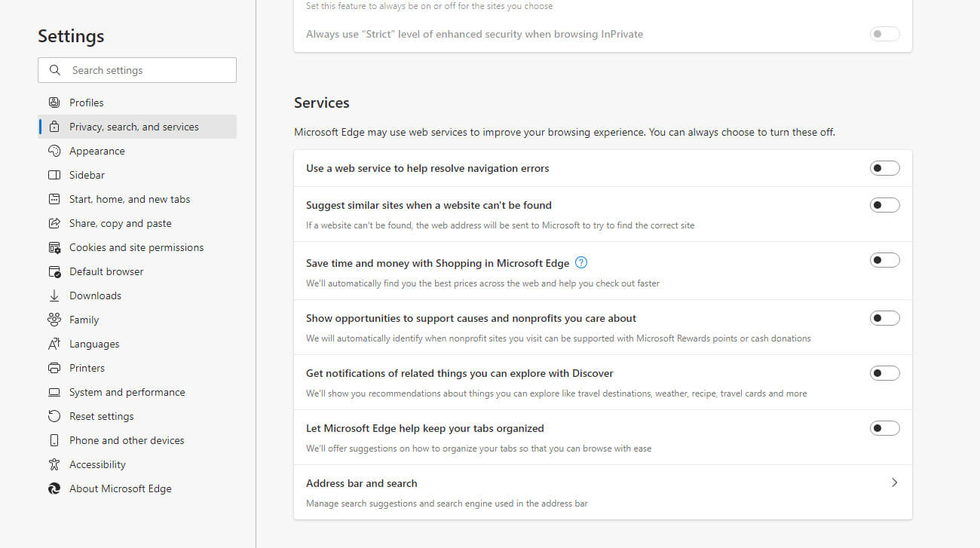Click the About Microsoft Edge logo icon
Image resolution: width=980 pixels, height=548 pixels.
[x=54, y=488]
